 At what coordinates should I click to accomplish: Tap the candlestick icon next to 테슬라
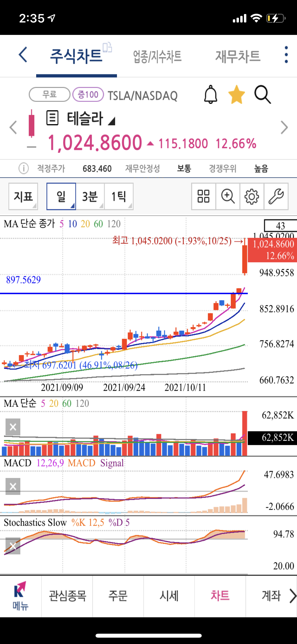(31, 124)
